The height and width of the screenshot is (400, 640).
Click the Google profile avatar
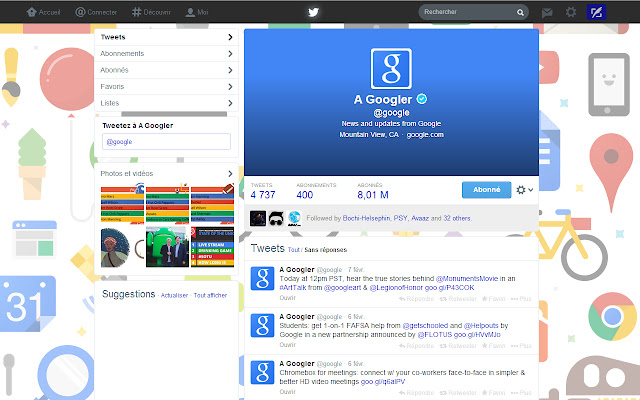(391, 69)
